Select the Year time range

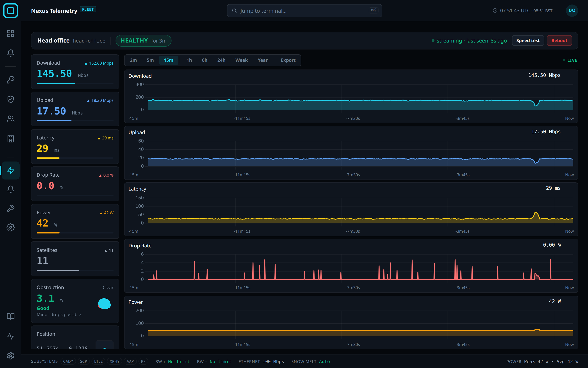pos(263,60)
